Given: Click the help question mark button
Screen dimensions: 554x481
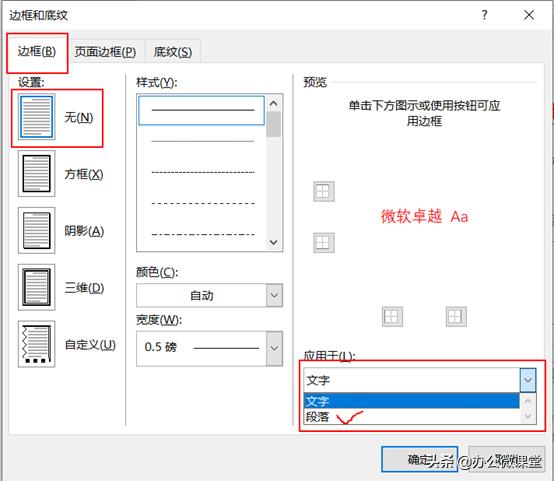Looking at the screenshot, I should coord(484,15).
